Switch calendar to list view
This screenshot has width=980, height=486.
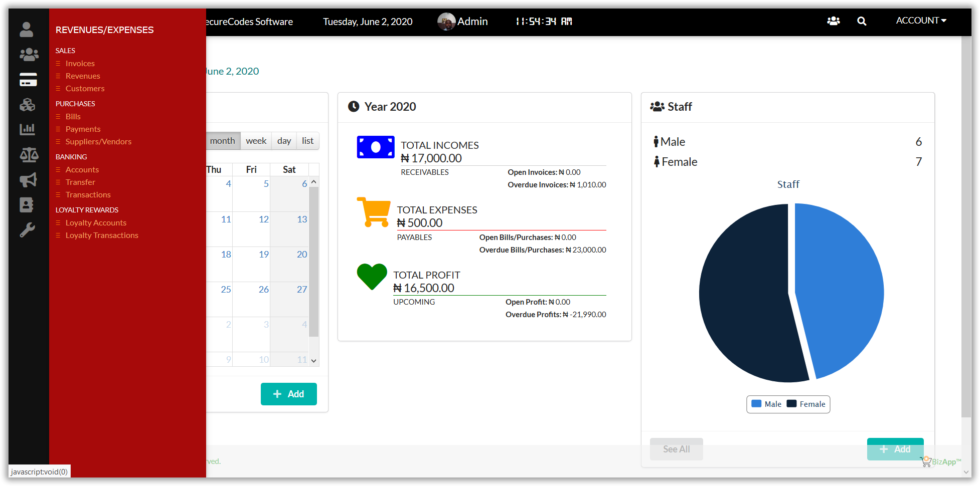pos(307,141)
